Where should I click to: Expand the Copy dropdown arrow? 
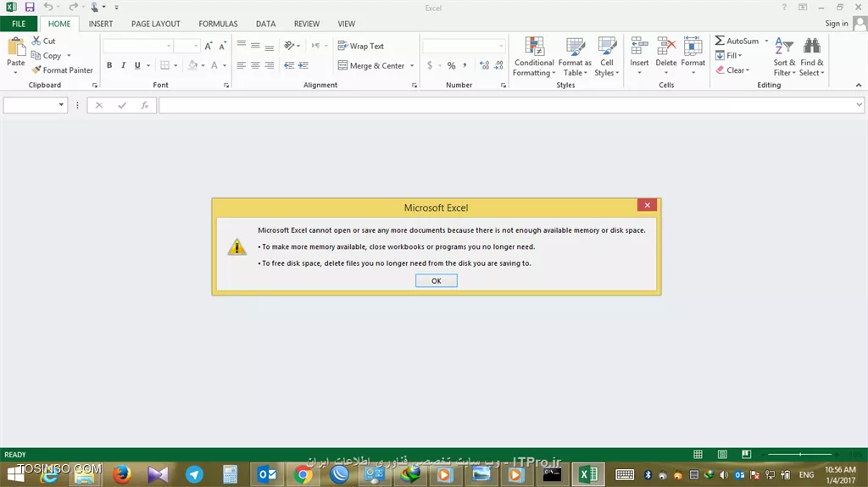[x=69, y=55]
